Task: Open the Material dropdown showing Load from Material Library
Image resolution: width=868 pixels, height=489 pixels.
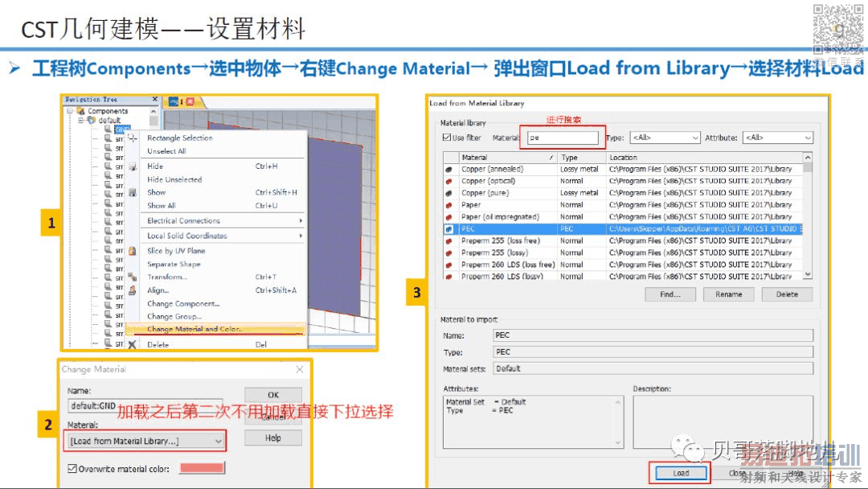Action: [146, 441]
